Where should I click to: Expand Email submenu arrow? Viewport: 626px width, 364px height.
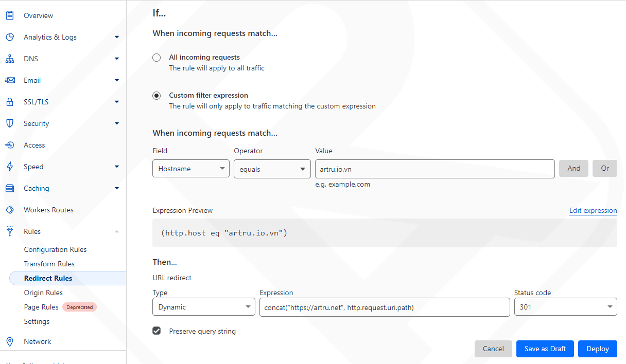click(x=117, y=80)
